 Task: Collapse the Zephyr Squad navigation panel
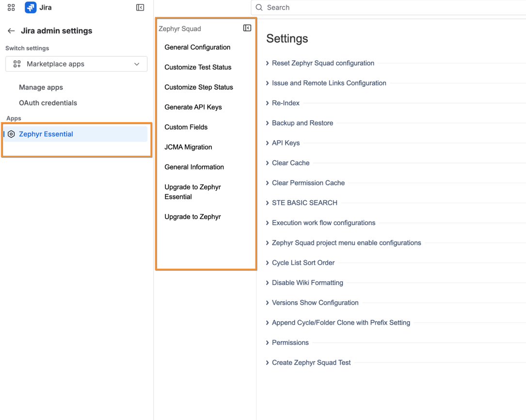click(247, 28)
